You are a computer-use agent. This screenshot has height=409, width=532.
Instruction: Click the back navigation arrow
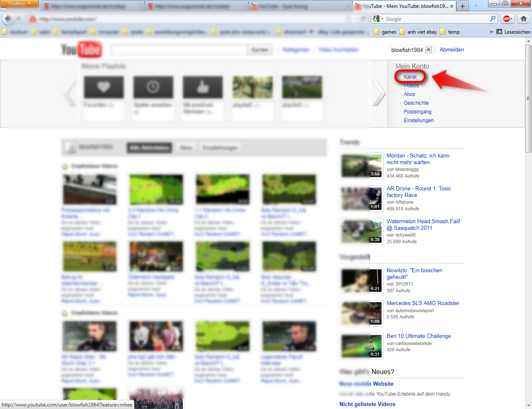pos(8,19)
